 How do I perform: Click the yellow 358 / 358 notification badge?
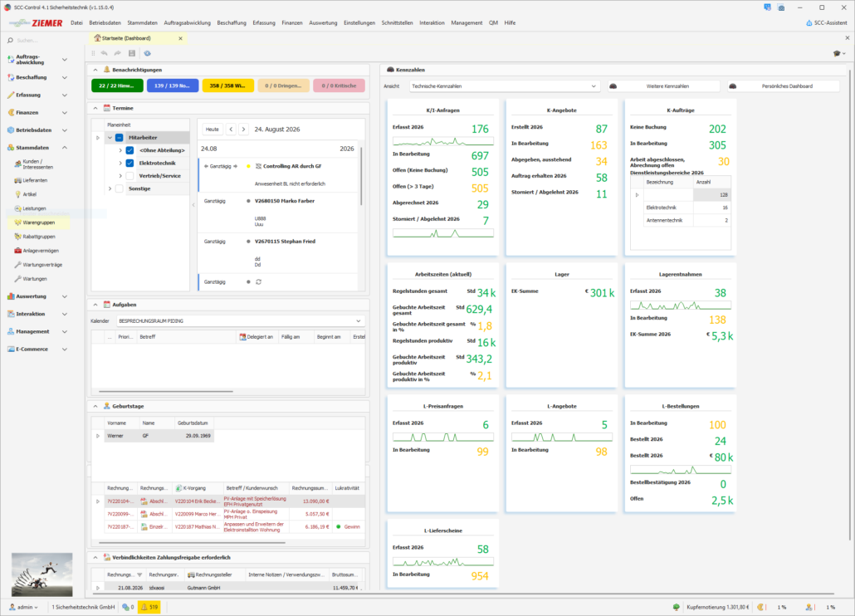coord(228,86)
